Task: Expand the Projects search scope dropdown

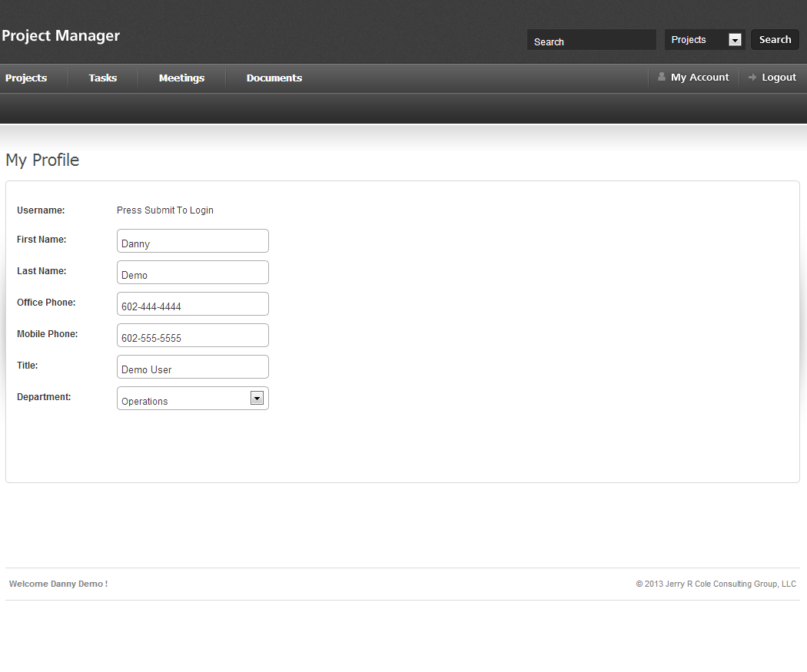Action: tap(697, 40)
